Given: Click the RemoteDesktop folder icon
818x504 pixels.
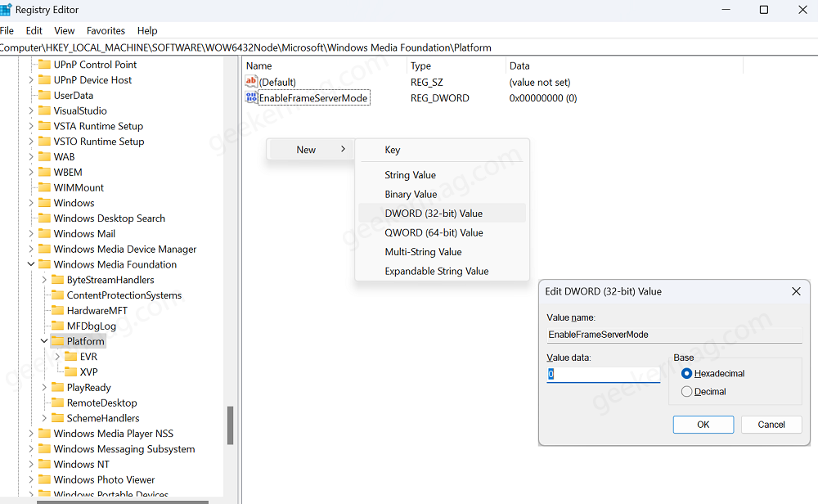Looking at the screenshot, I should (58, 403).
